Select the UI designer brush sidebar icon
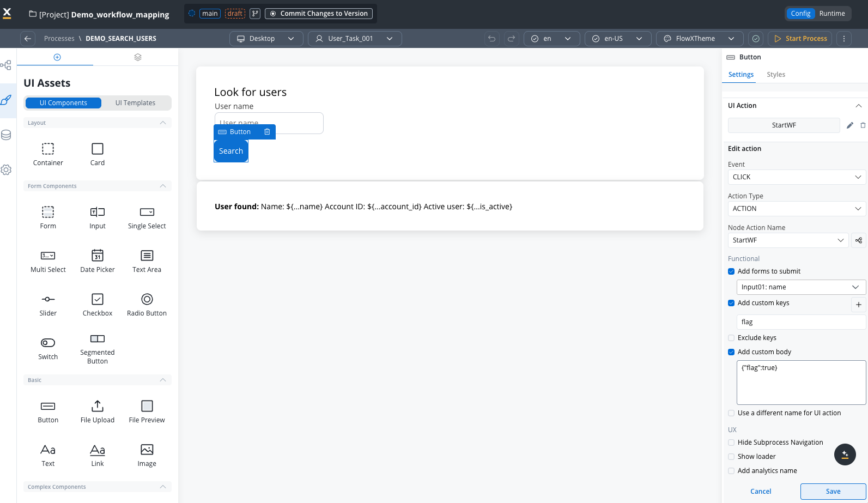The image size is (868, 503). [6, 100]
